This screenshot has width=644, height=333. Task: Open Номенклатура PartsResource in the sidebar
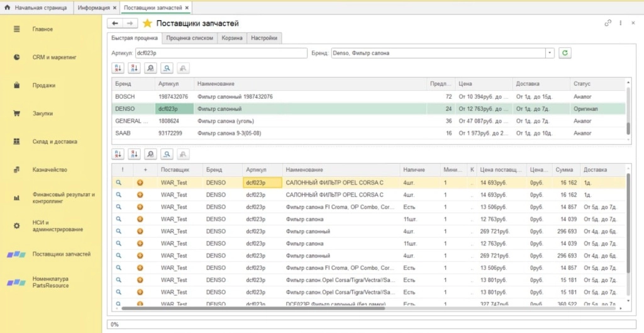point(50,282)
